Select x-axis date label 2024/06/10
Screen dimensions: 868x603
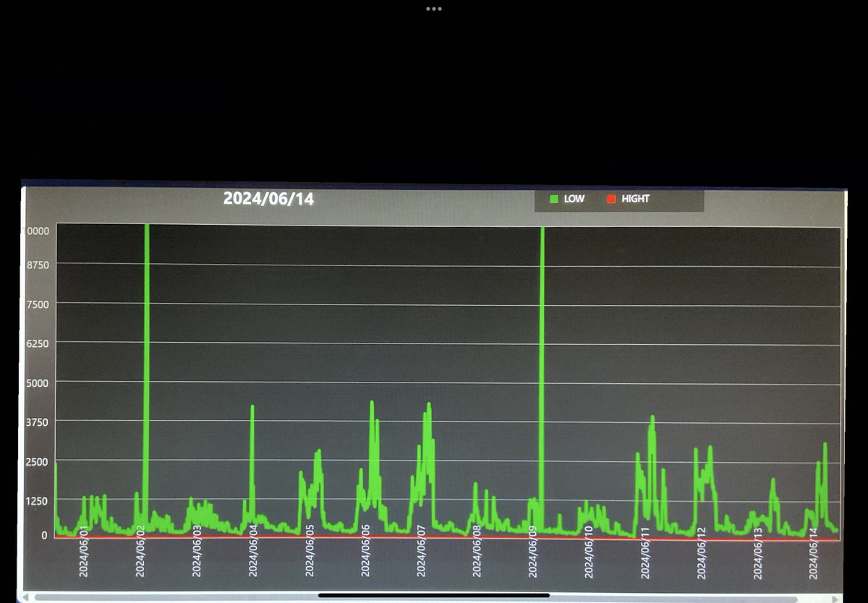click(589, 552)
